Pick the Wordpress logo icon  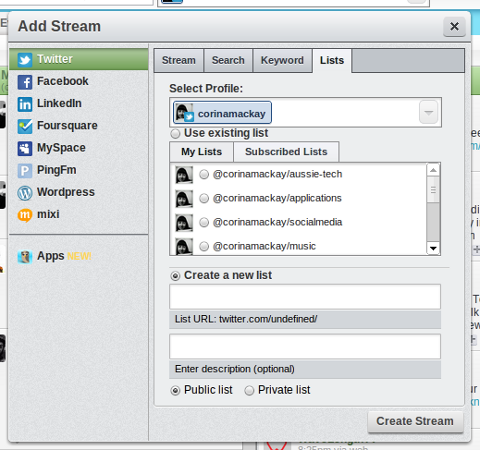tap(25, 193)
